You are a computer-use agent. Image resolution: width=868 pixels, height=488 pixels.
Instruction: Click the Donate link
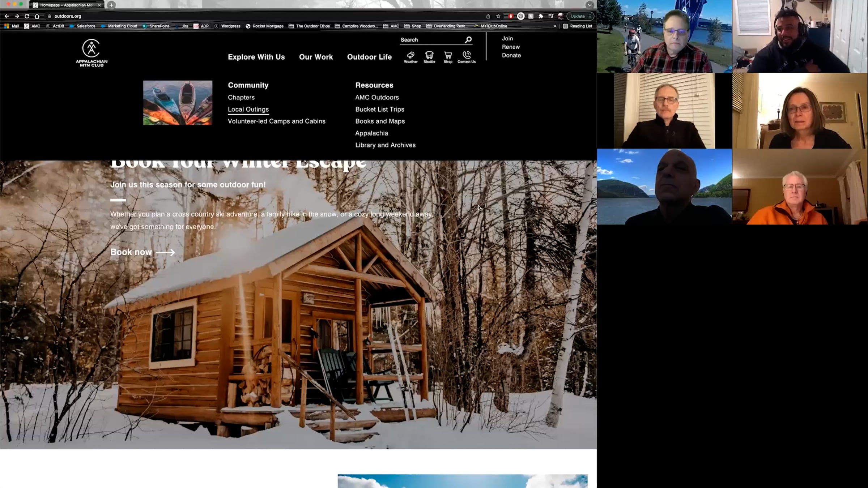511,55
